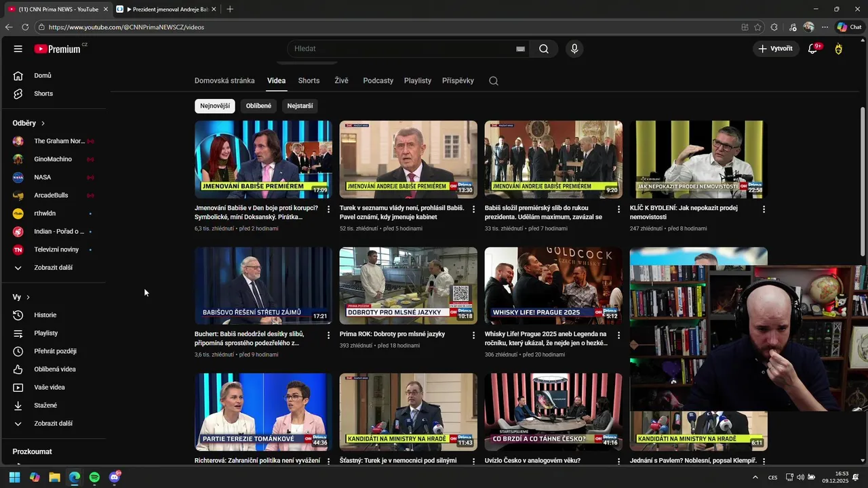This screenshot has width=868, height=488.
Task: Open Windows Start menu
Action: click(15, 477)
